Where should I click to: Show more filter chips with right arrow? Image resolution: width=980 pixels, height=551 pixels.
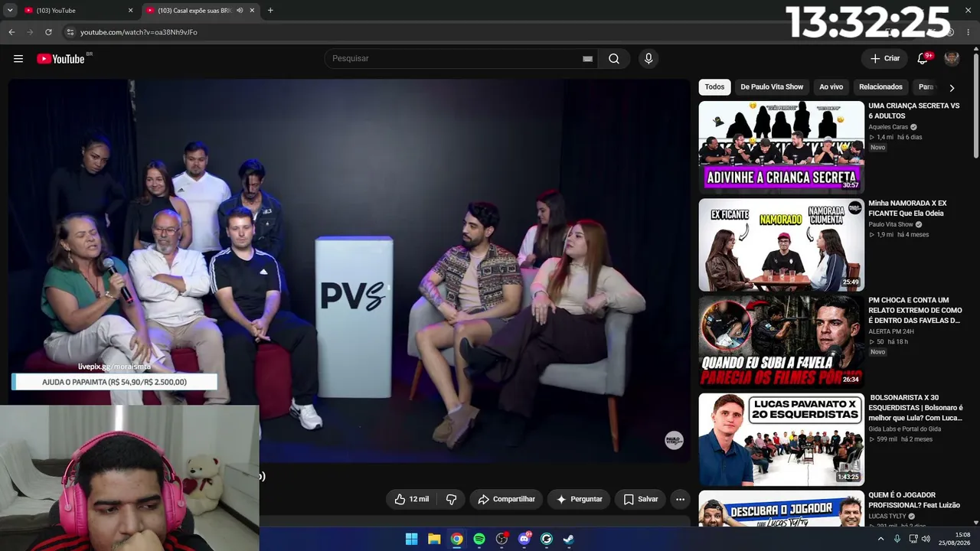point(952,87)
